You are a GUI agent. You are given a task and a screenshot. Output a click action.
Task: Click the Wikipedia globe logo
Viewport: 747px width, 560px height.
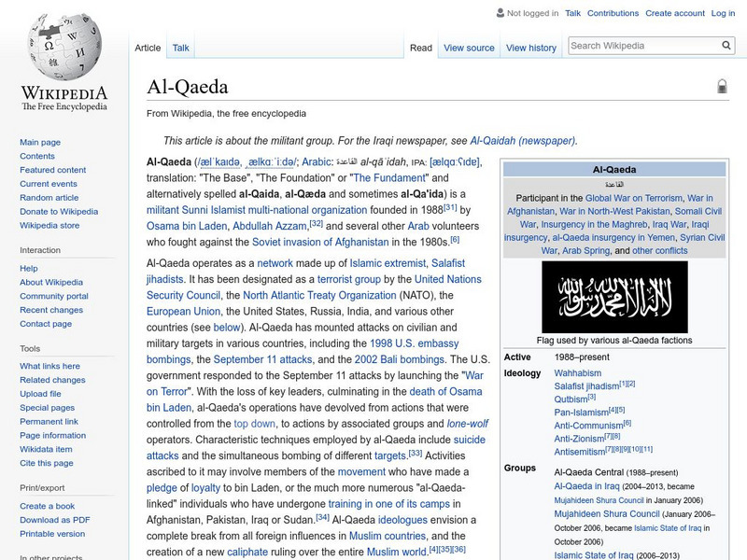click(64, 46)
